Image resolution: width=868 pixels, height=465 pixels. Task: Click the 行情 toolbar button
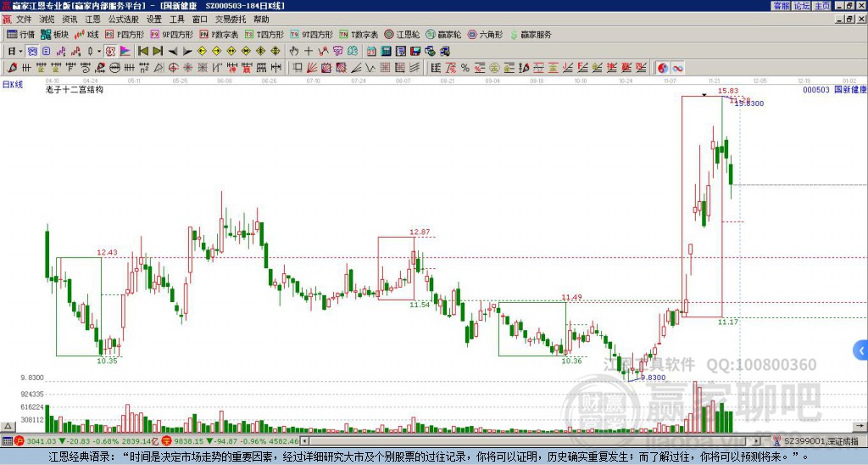click(22, 35)
